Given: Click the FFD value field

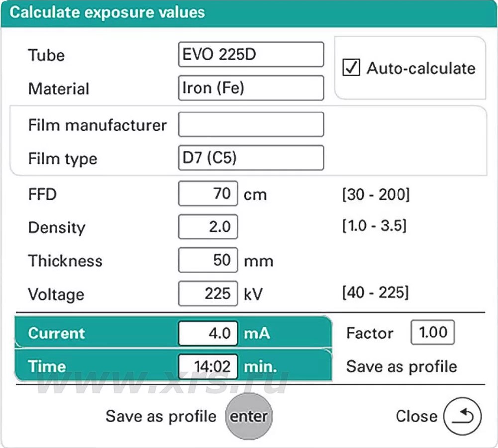Looking at the screenshot, I should [208, 193].
